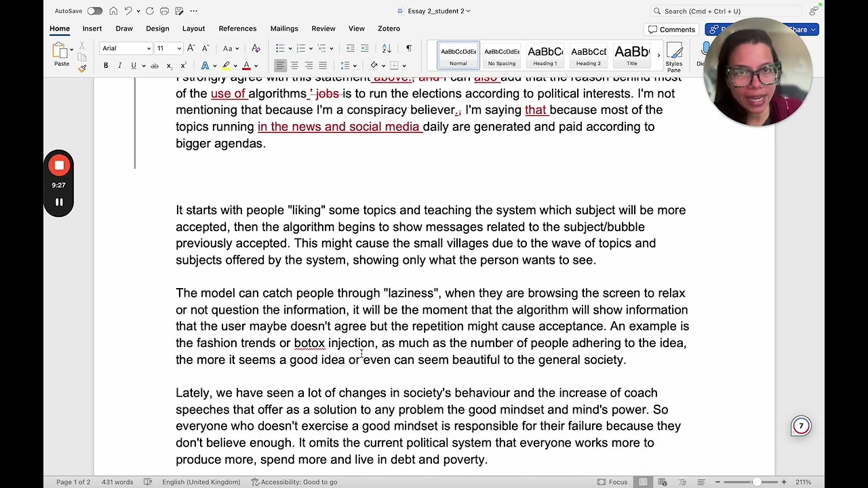Click the Sort A-Z icon
This screenshot has height=488, width=868.
387,48
